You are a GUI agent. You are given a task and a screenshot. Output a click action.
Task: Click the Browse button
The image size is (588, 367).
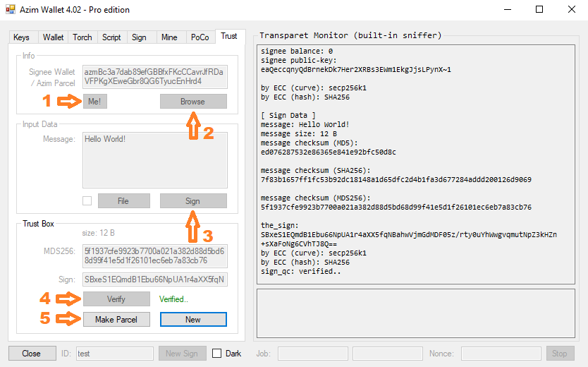[x=193, y=102]
